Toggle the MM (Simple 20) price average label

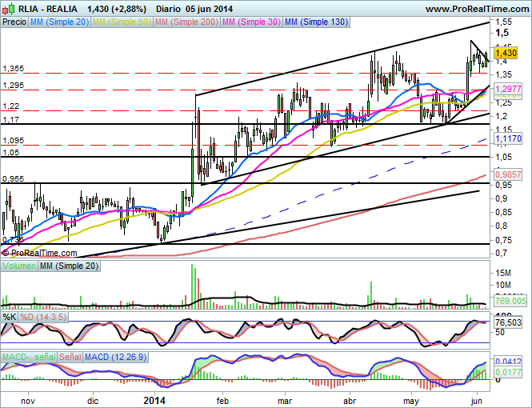click(58, 22)
